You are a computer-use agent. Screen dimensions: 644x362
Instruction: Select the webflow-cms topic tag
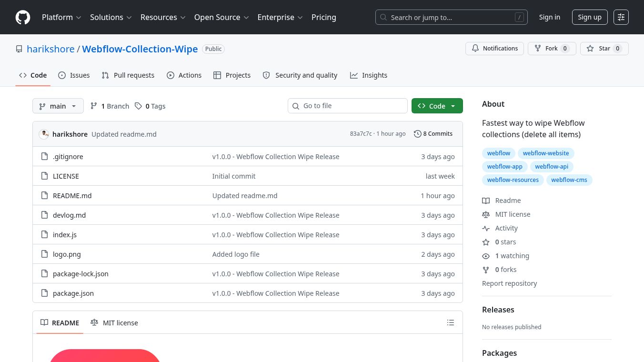569,180
